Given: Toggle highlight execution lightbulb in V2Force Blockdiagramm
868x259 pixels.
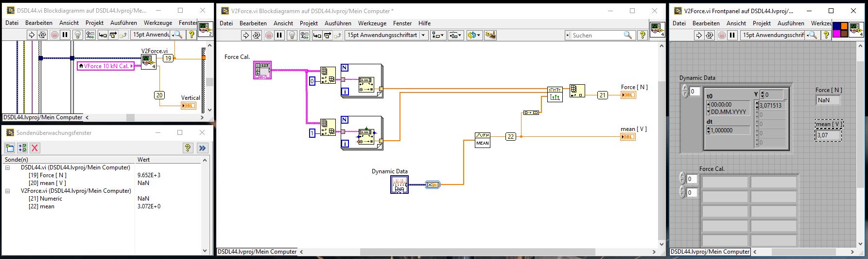Looking at the screenshot, I should click(292, 35).
